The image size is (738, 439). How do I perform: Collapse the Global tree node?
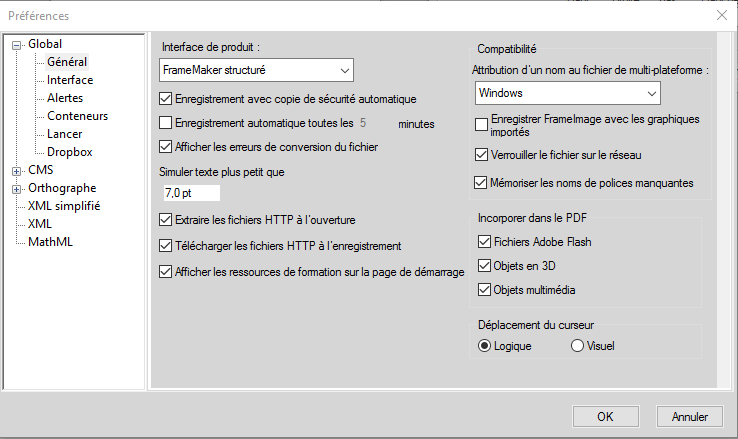point(17,44)
